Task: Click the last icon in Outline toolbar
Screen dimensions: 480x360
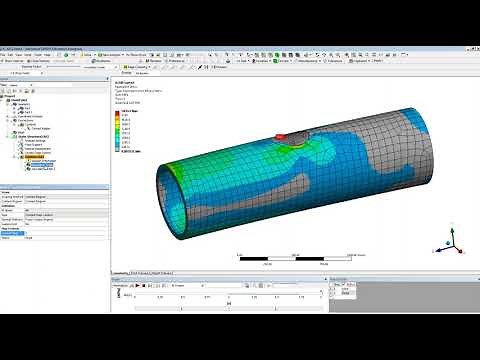Action: pos(33,91)
